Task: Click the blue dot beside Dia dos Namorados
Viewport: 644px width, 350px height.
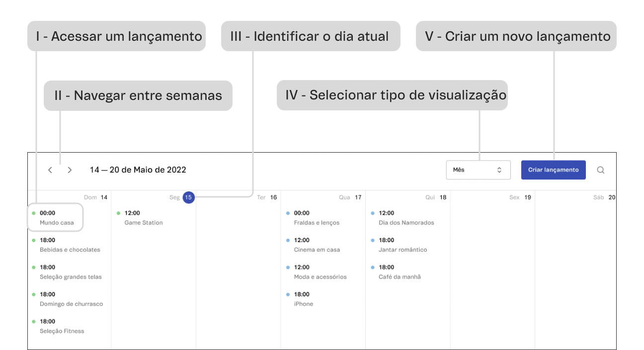Action: pyautogui.click(x=373, y=213)
